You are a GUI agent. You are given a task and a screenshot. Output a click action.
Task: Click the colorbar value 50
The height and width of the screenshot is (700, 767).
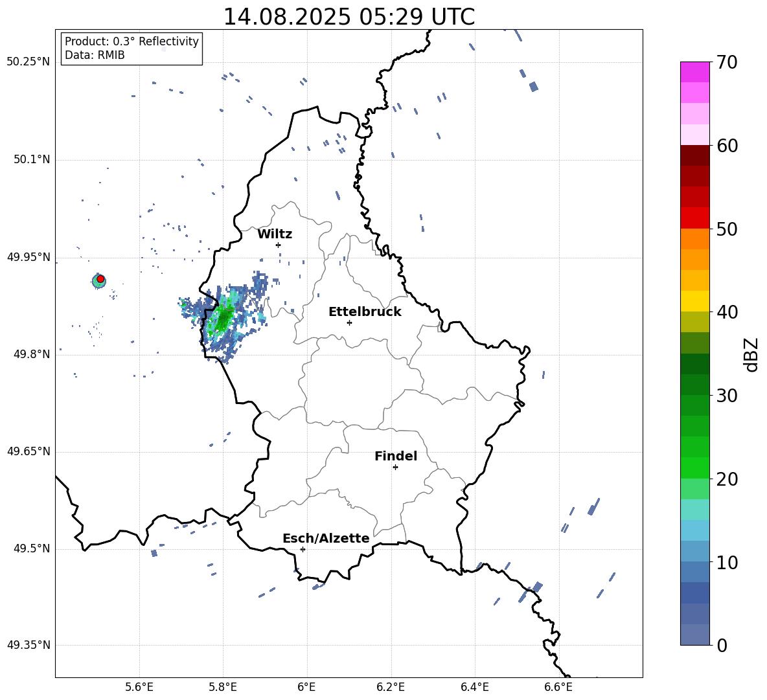pyautogui.click(x=727, y=229)
